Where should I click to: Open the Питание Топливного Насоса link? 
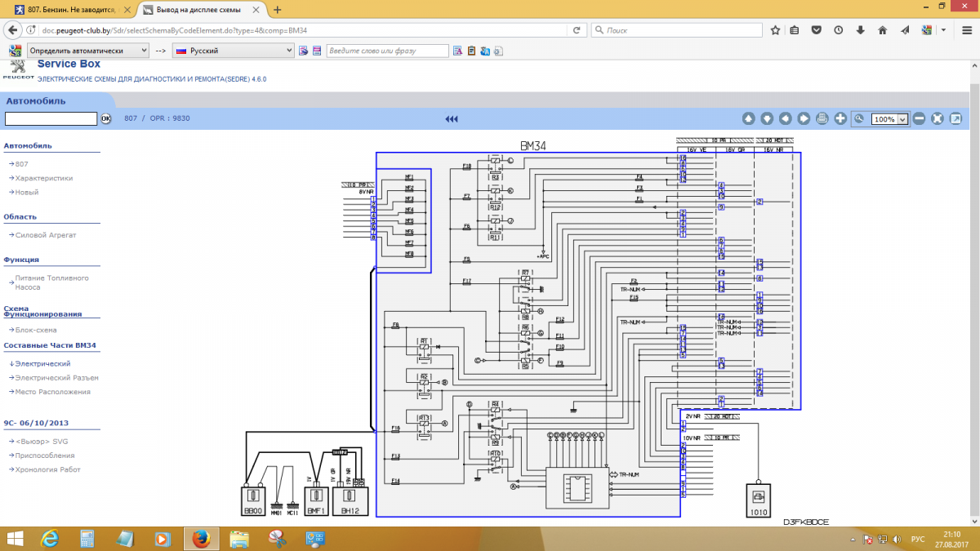pyautogui.click(x=51, y=282)
